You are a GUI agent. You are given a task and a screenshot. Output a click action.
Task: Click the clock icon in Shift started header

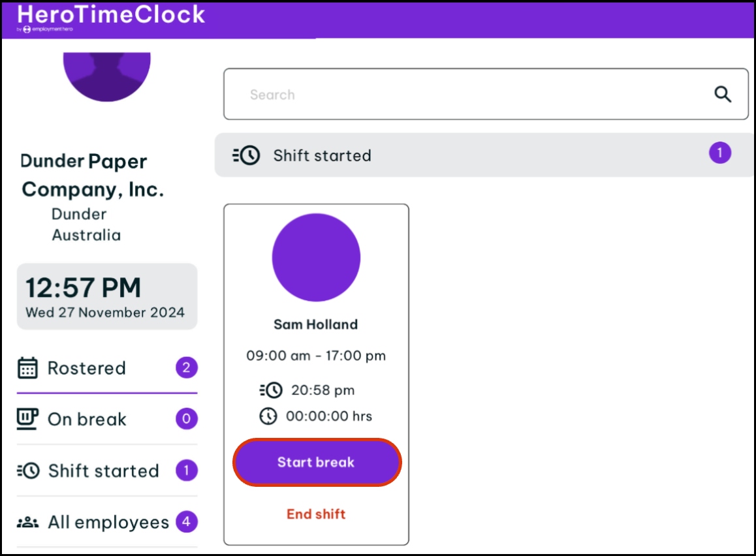click(x=246, y=155)
